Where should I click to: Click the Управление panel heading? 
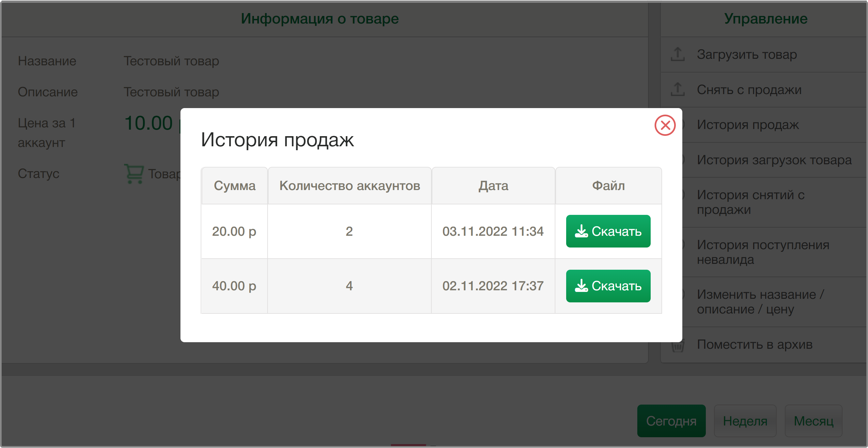tap(766, 19)
